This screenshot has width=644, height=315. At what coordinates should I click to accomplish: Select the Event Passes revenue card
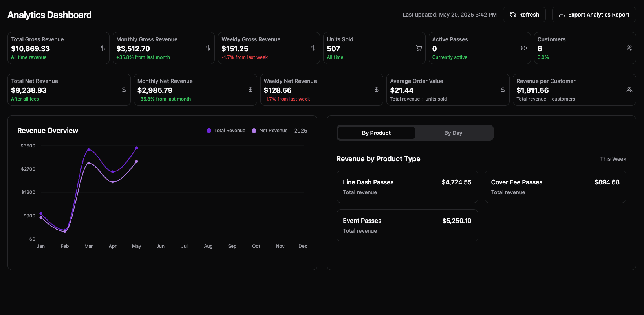407,225
